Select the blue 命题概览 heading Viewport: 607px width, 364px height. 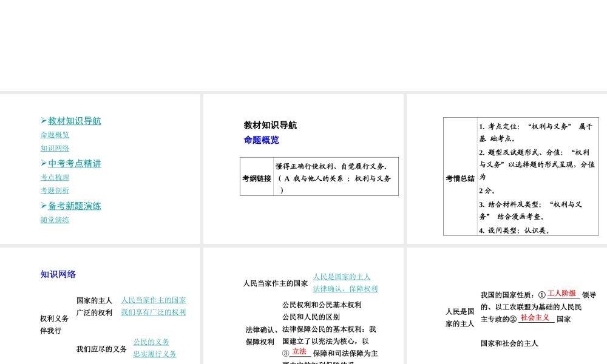(x=261, y=140)
